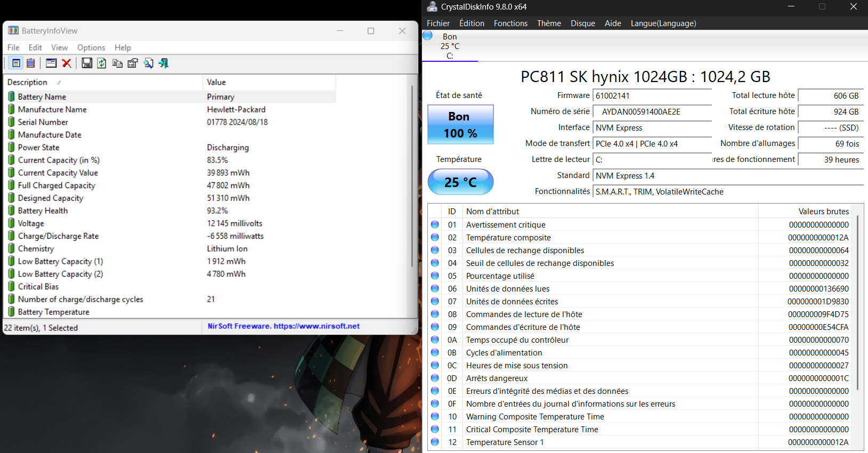This screenshot has height=453, width=868.
Task: Click the 25 °C temperature button
Action: pyautogui.click(x=460, y=182)
